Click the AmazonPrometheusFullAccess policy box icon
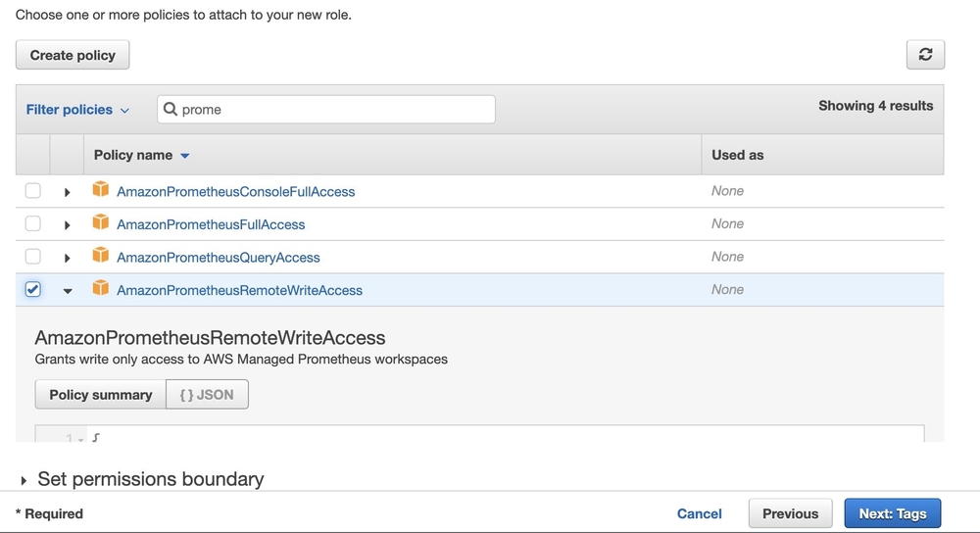The image size is (980, 533). [101, 222]
